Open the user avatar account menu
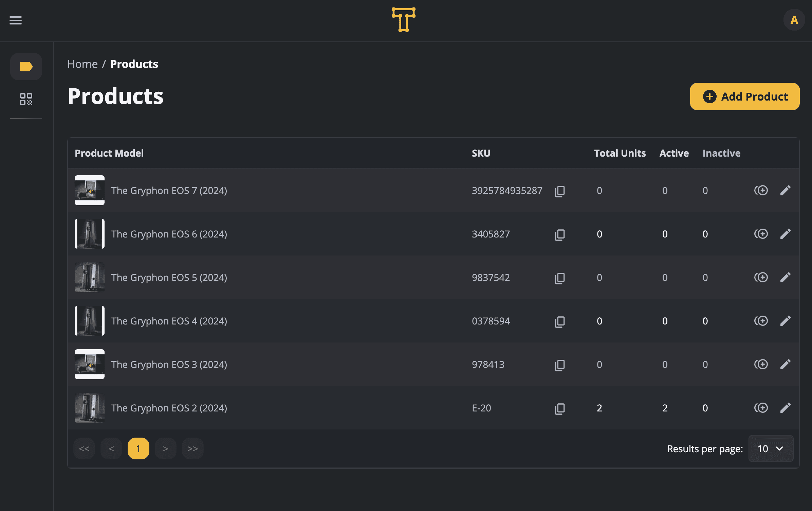This screenshot has width=812, height=511. tap(794, 20)
